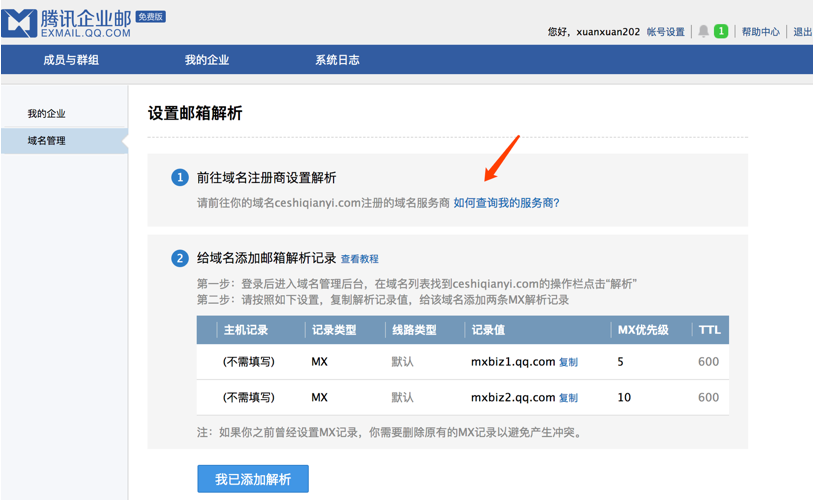The image size is (813, 500).
Task: Click the Tencent Exmail logo
Action: 66,21
